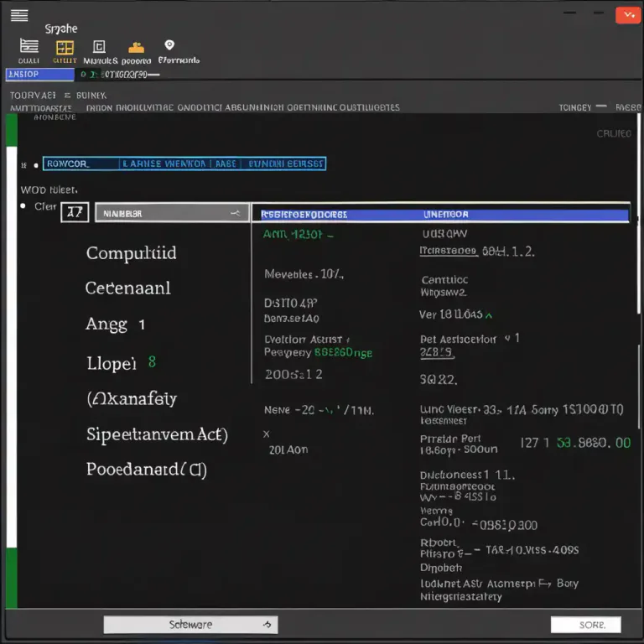This screenshot has height=644, width=644.
Task: Select Sipeetianvem Act) in the list
Action: 157,434
